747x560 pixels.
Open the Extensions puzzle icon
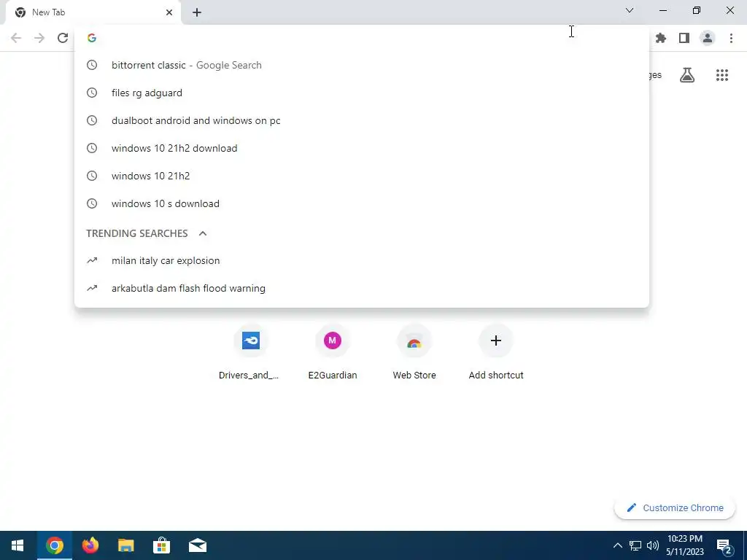click(661, 38)
